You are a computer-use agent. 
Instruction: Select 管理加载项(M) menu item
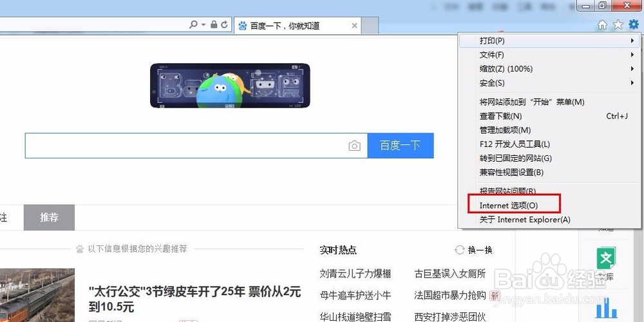(549, 130)
